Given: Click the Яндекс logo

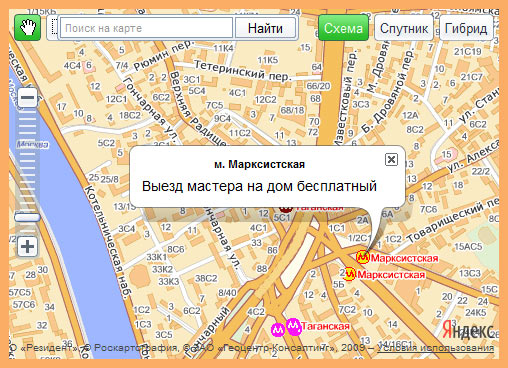Looking at the screenshot, I should click(468, 331).
